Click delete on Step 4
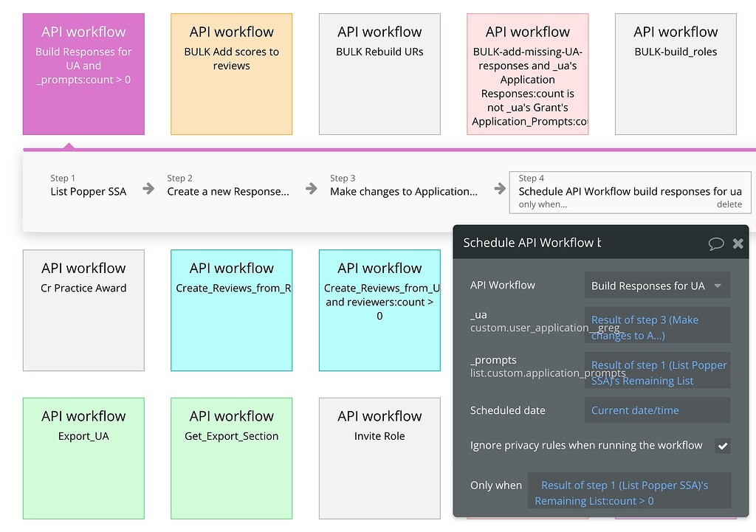The image size is (756, 532). tap(729, 204)
